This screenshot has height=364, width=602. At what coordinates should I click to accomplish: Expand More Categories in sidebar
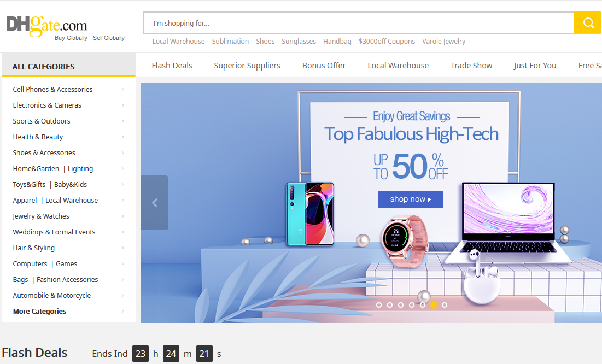(x=39, y=311)
